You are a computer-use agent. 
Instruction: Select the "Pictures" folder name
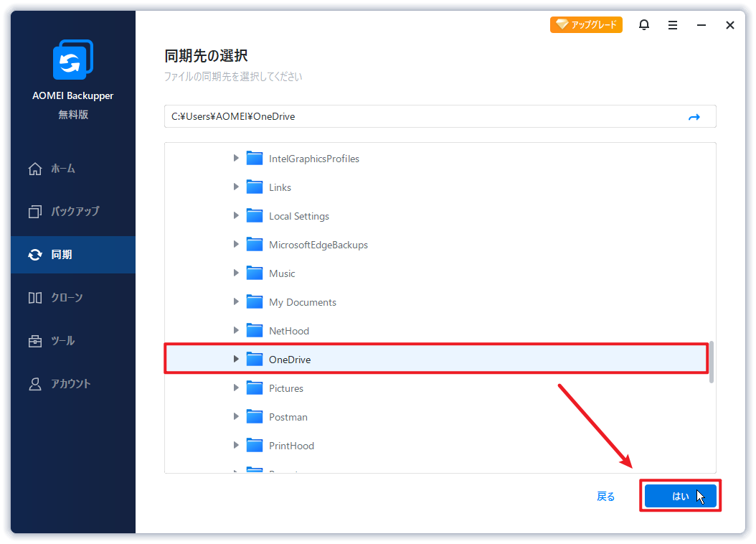tap(286, 389)
